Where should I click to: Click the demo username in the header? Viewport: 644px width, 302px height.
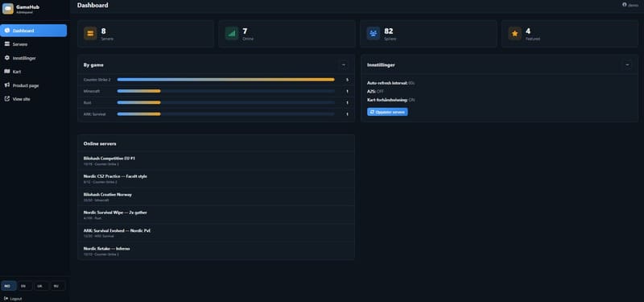click(x=634, y=6)
